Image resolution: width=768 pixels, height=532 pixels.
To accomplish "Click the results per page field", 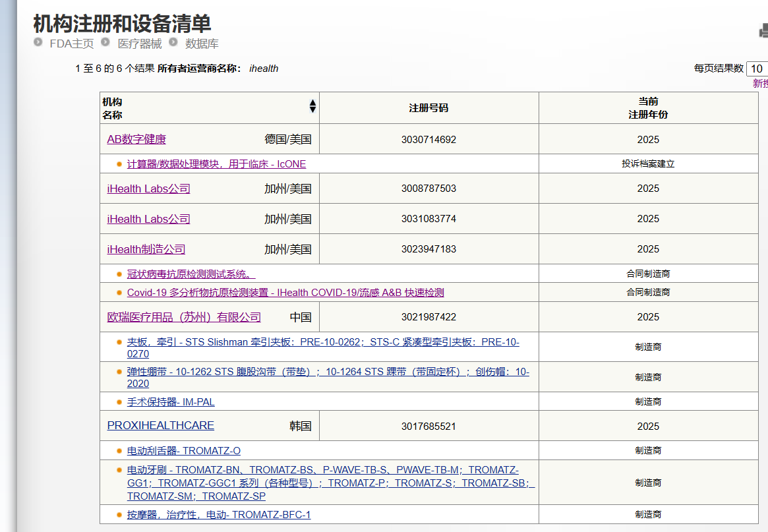I will click(x=757, y=69).
